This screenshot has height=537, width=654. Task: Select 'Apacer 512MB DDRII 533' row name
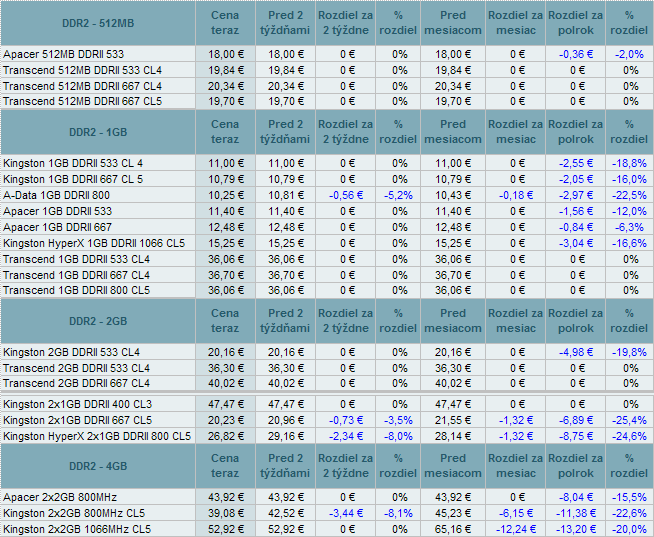click(63, 54)
